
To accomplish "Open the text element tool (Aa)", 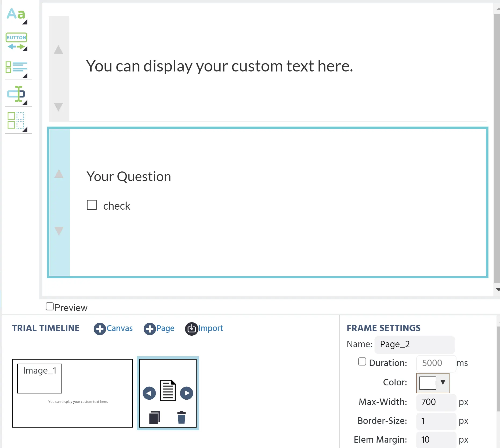I will 17,15.
